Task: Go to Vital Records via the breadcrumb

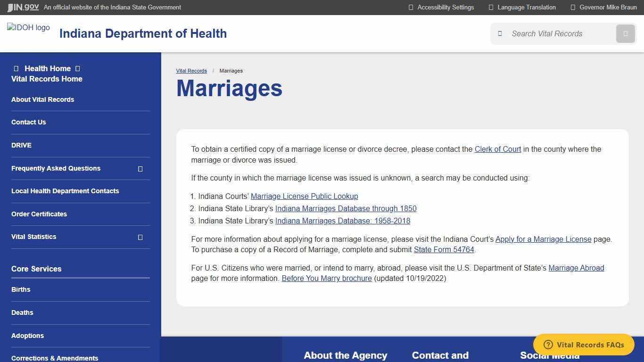Action: [x=191, y=71]
